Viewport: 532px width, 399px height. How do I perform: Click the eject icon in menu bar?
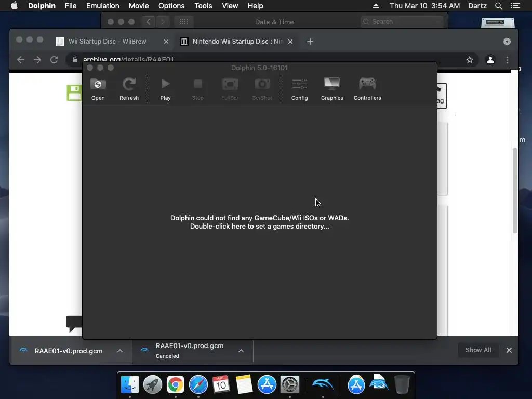[376, 6]
